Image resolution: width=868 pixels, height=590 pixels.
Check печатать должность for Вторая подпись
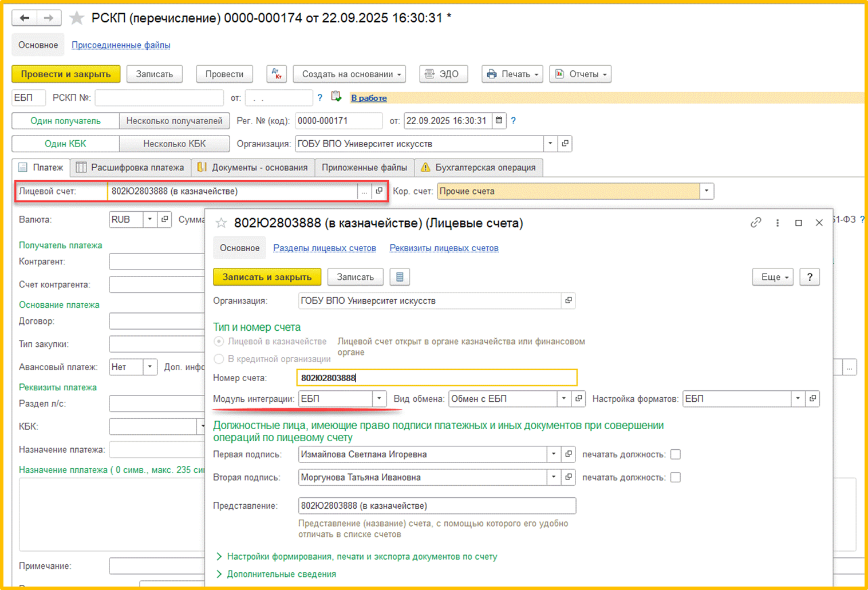click(x=676, y=477)
